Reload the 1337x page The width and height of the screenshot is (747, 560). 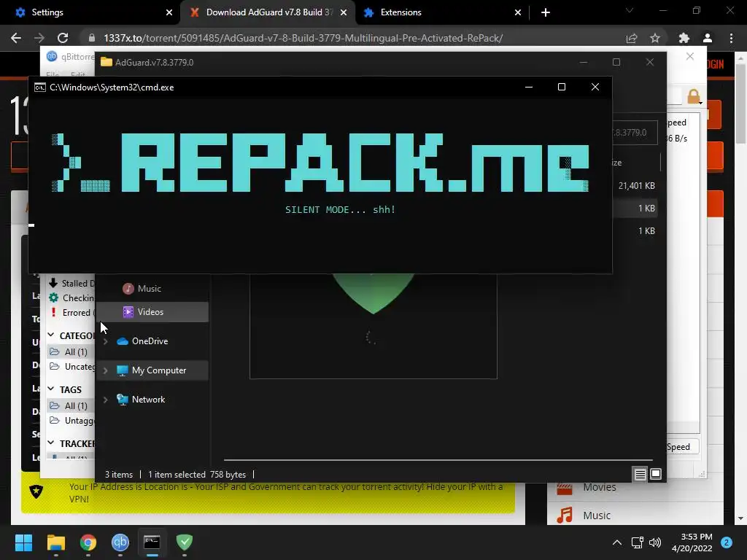click(63, 38)
